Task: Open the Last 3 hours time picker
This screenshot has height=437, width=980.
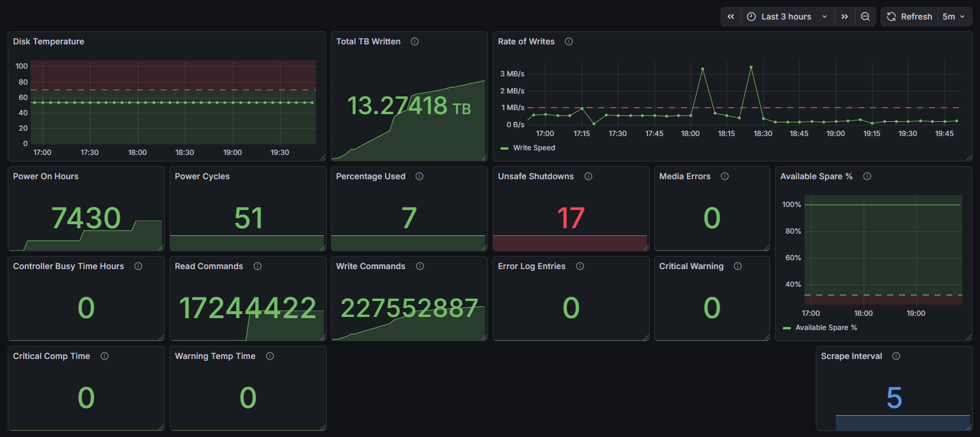Action: coord(787,17)
